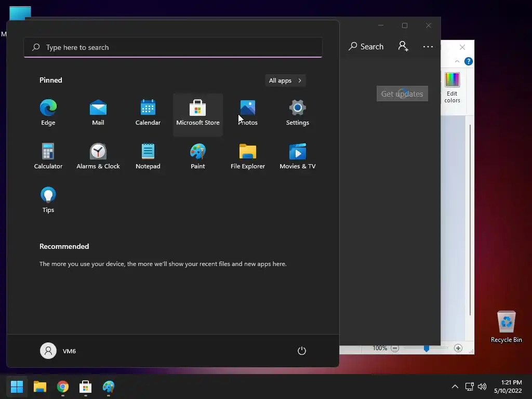Click Paint zoom in plus button
This screenshot has width=532, height=399.
tap(458, 348)
